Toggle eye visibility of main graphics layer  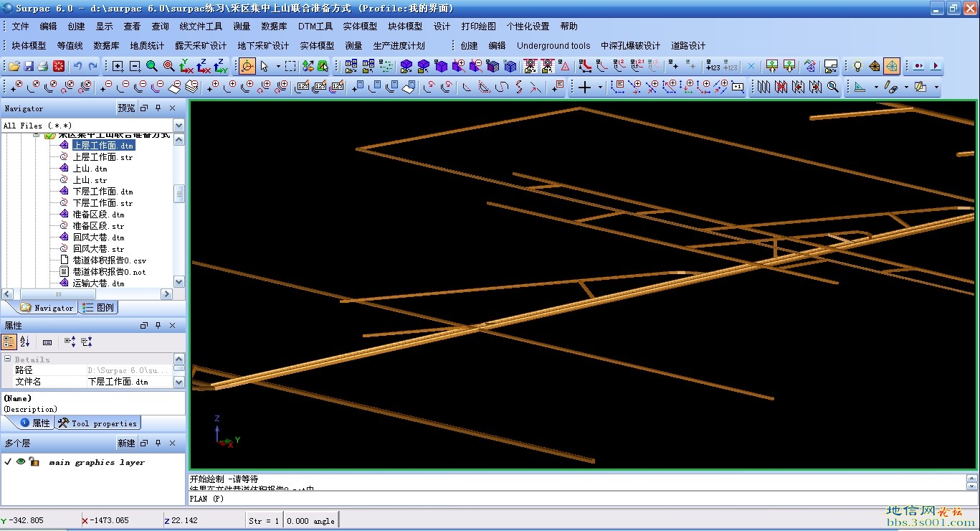coord(21,461)
